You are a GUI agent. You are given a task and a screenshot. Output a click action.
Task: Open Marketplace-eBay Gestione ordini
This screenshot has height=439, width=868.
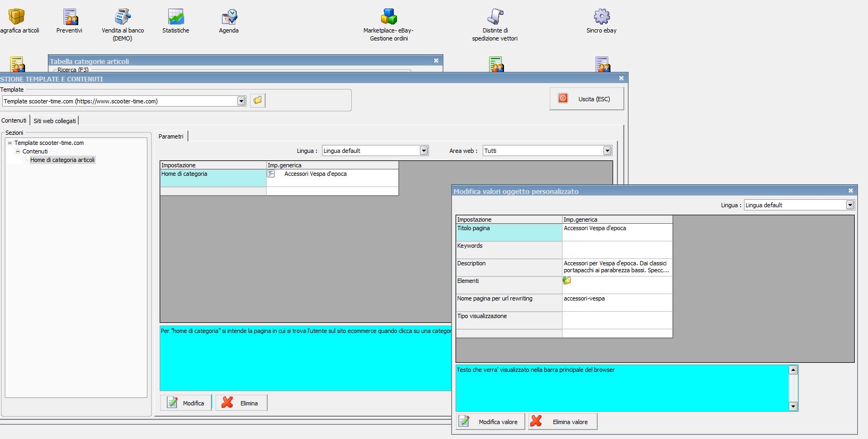click(x=389, y=17)
